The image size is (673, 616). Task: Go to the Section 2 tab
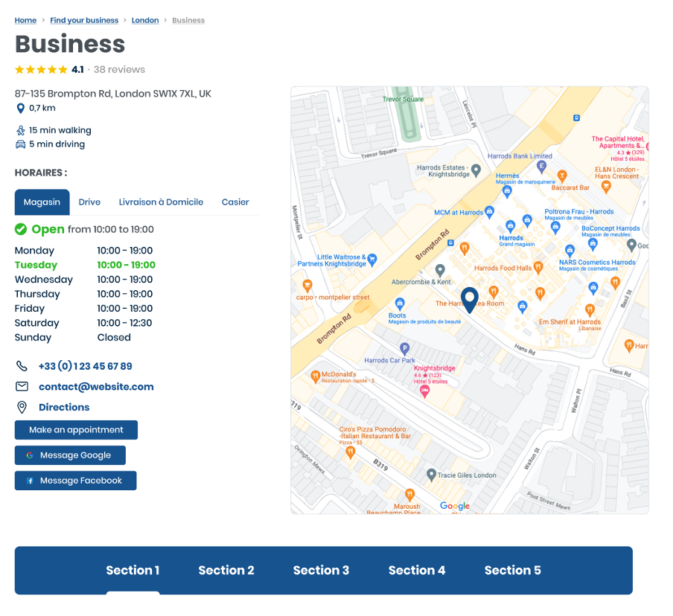(x=226, y=570)
